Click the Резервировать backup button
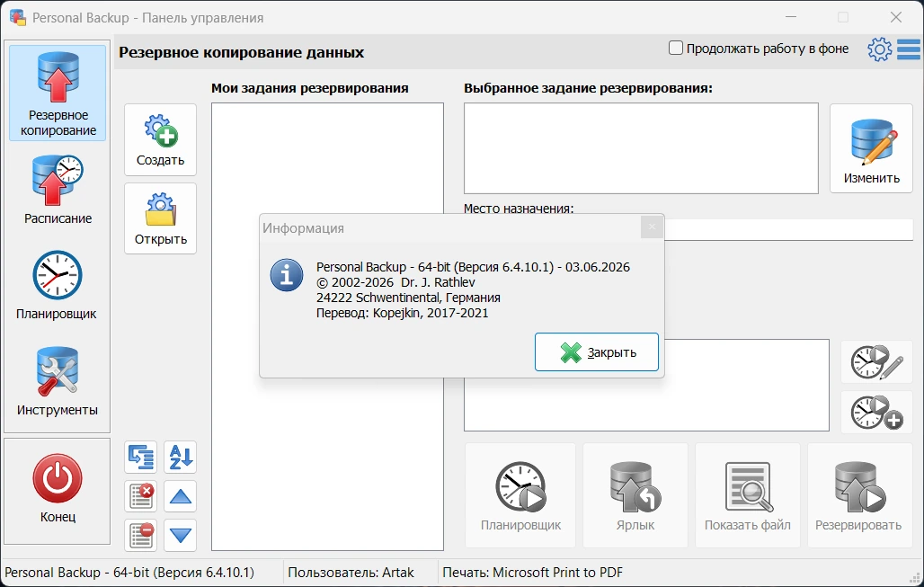Image resolution: width=924 pixels, height=587 pixels. (858, 495)
